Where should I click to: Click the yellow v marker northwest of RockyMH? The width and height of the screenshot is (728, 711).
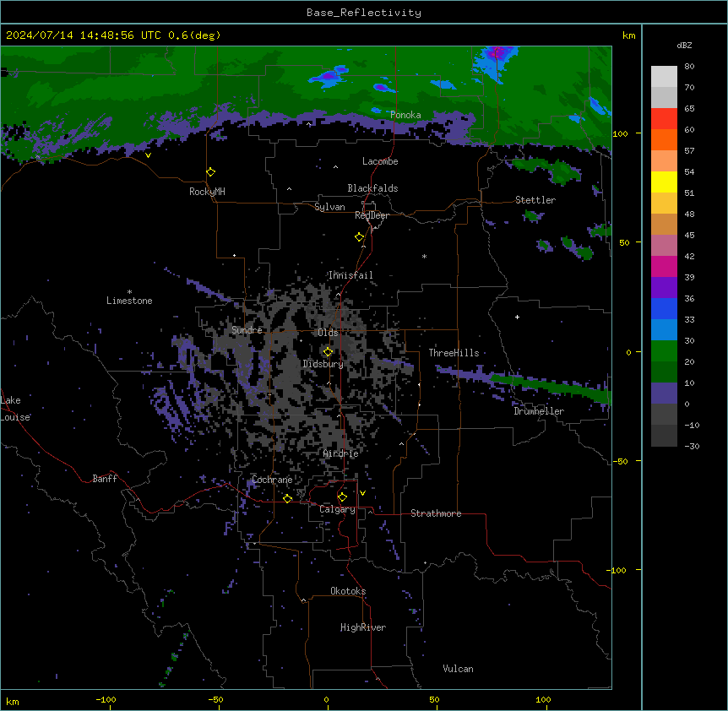point(148,155)
